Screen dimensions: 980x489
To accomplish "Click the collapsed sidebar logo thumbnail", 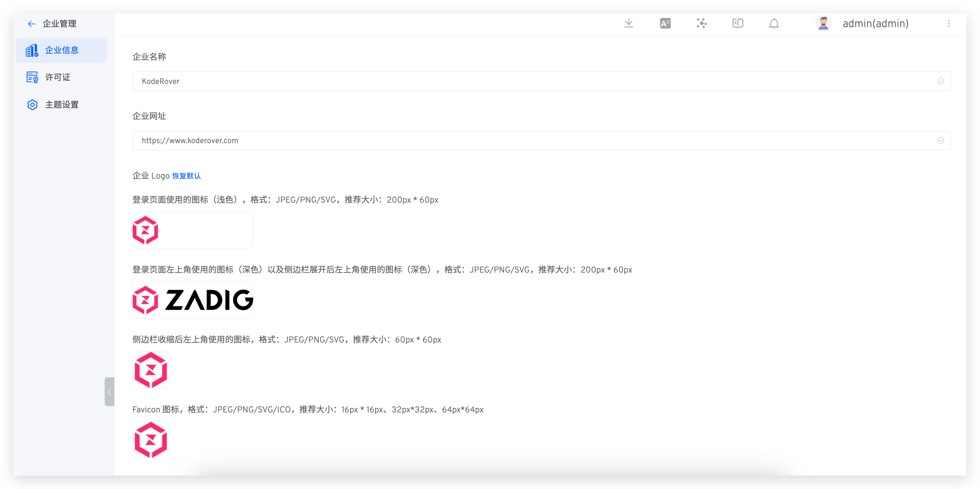I will 151,370.
